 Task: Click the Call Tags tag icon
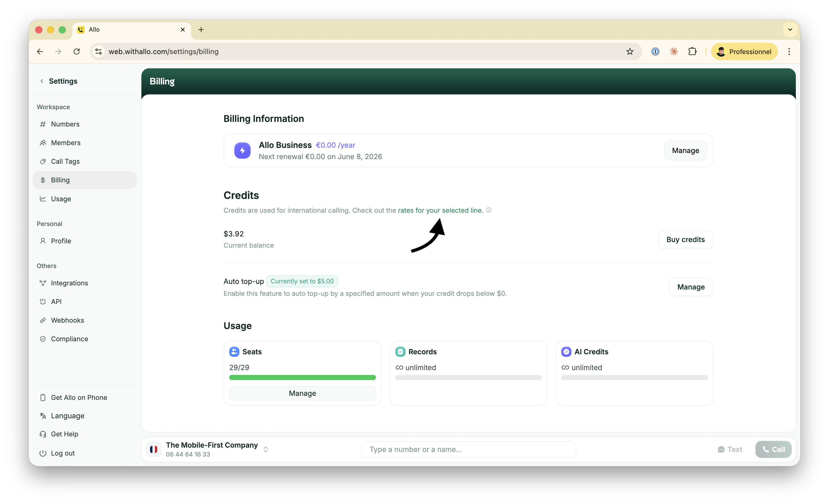point(43,161)
